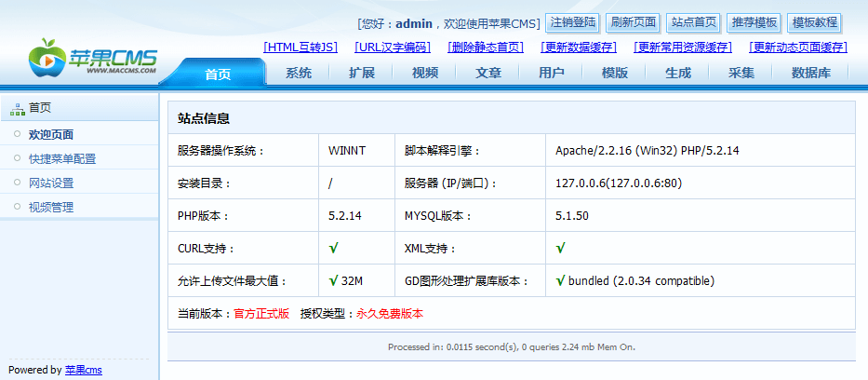Open the HTML互转JS link
Viewport: 868px width, 380px height.
[300, 47]
